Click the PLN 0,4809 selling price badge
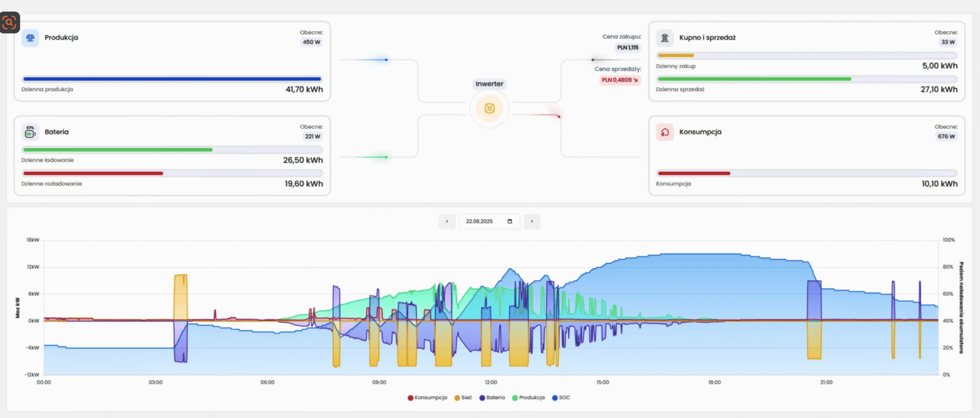Screen dimensions: 980x418 click(x=620, y=80)
